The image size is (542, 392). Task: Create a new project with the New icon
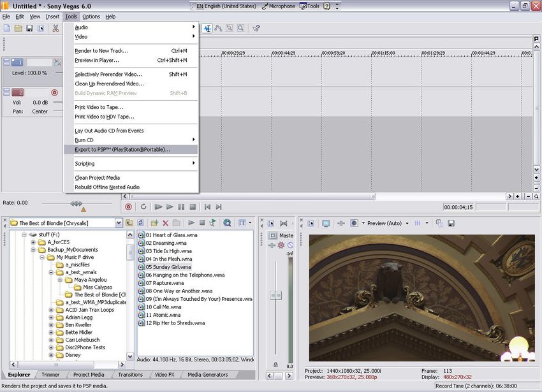7,28
